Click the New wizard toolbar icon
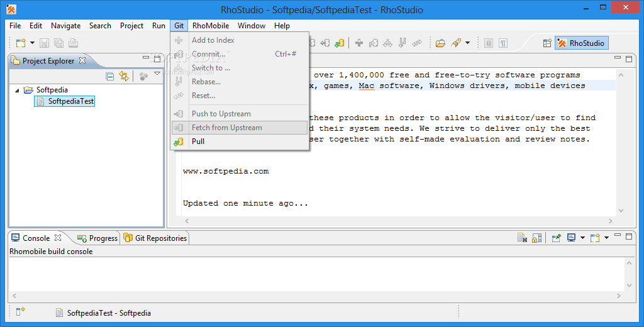Screen dimensions: 644x327 tap(21, 43)
